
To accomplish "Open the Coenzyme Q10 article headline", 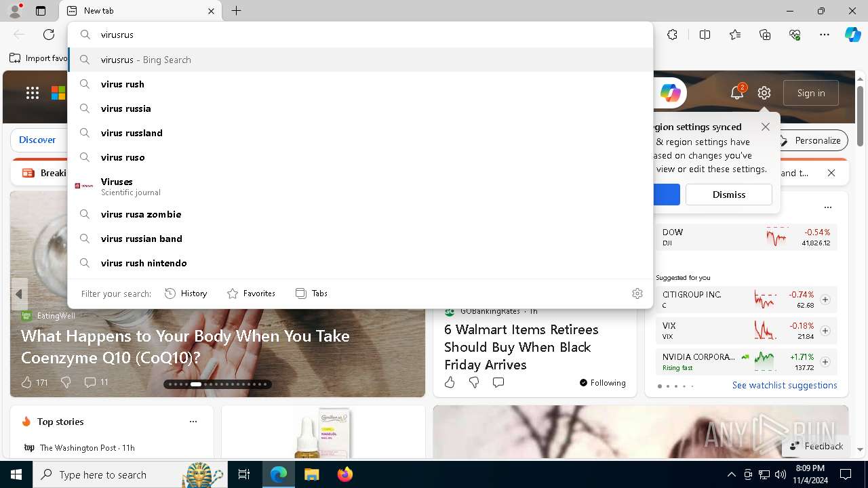I will point(185,346).
